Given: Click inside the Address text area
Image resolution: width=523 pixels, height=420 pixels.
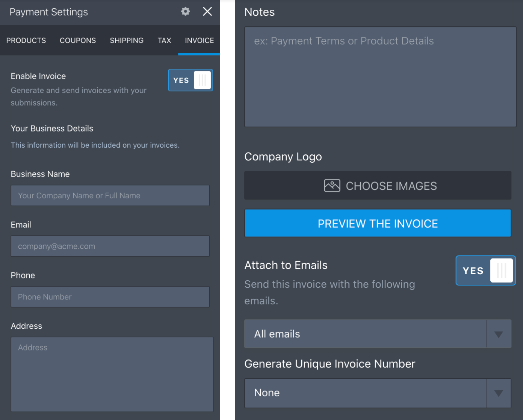Looking at the screenshot, I should [112, 374].
